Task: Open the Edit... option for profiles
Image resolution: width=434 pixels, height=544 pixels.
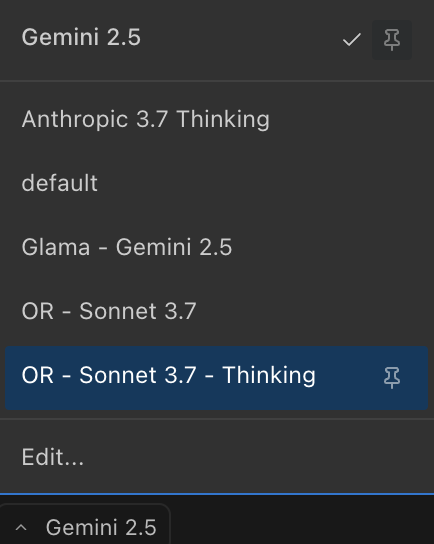Action: [x=217, y=457]
